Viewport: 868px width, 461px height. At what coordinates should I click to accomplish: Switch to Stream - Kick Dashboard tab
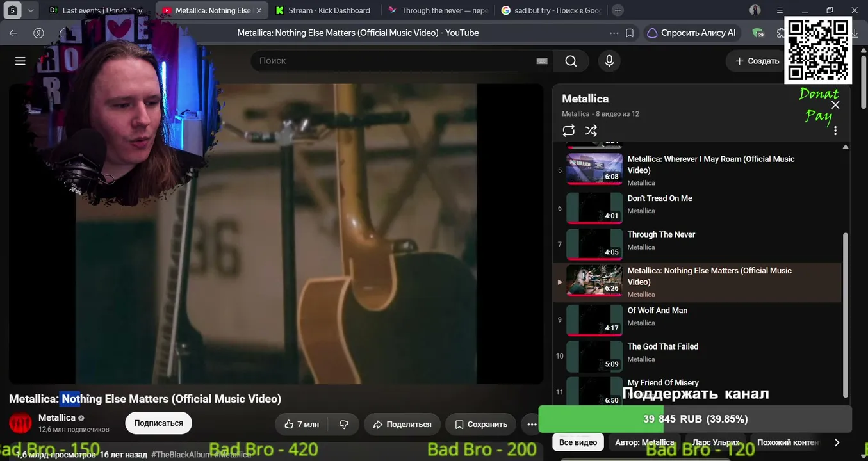[x=323, y=10]
